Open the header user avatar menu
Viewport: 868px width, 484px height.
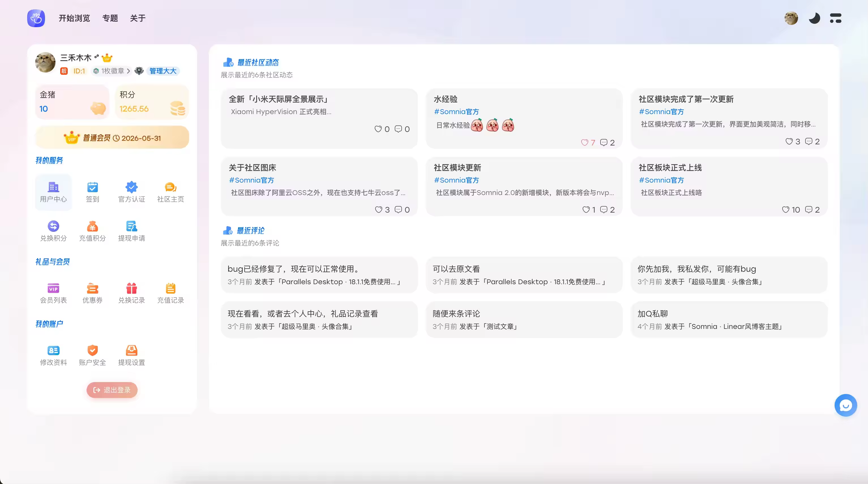point(791,18)
